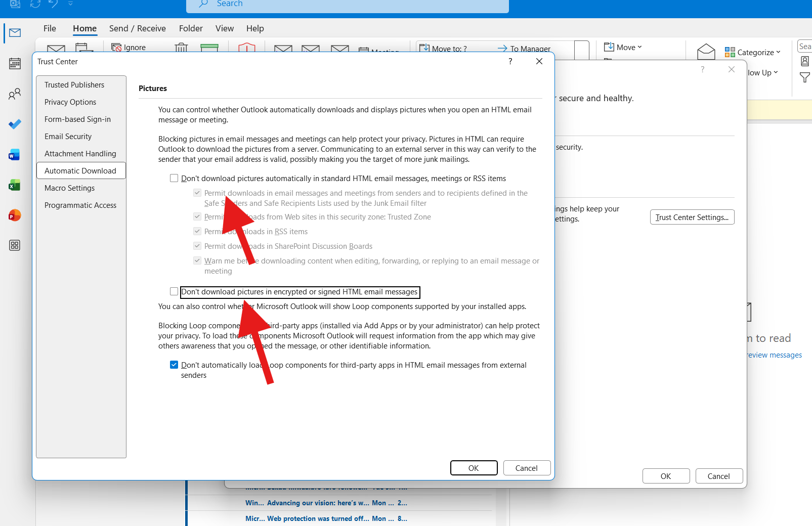Image resolution: width=812 pixels, height=526 pixels.
Task: Select Trusted Publishers in Trust Center list
Action: point(81,85)
